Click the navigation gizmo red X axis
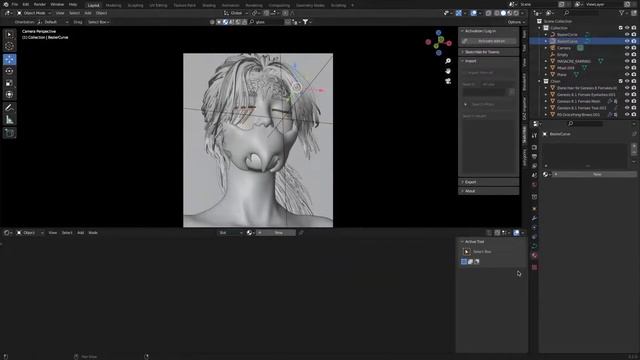 (449, 43)
